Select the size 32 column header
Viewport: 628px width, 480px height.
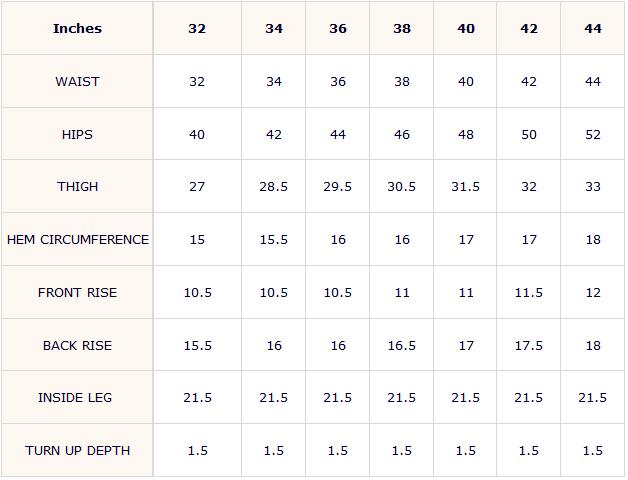(x=197, y=28)
